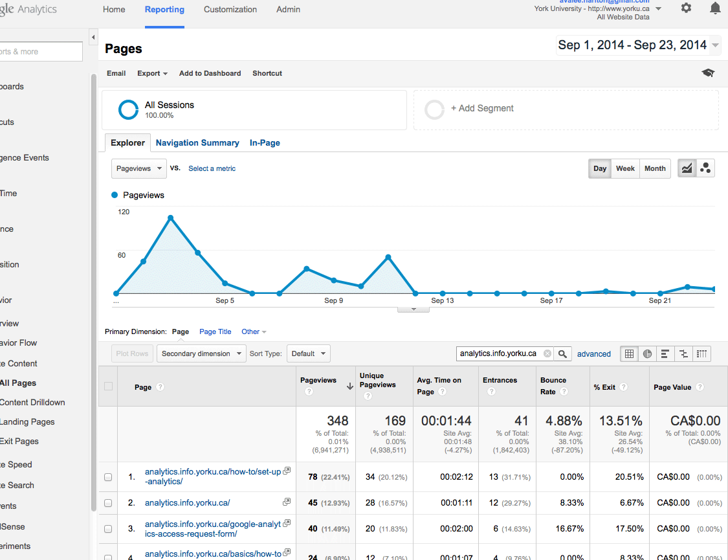Open the analytics.info.yorku.ca/ external link icon
The height and width of the screenshot is (560, 728).
287,502
